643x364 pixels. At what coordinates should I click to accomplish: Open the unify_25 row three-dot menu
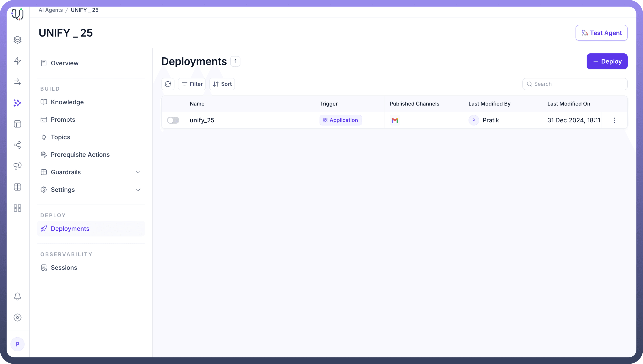[x=614, y=120]
